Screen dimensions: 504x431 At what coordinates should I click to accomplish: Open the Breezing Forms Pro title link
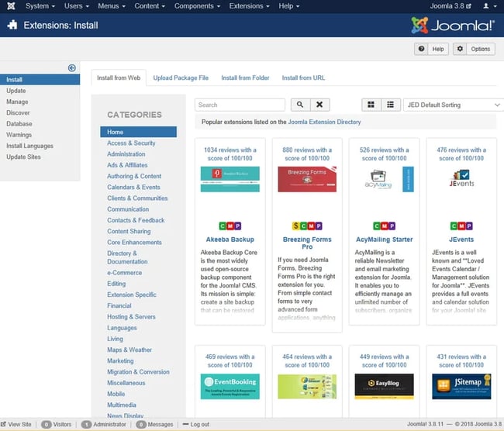(x=307, y=243)
